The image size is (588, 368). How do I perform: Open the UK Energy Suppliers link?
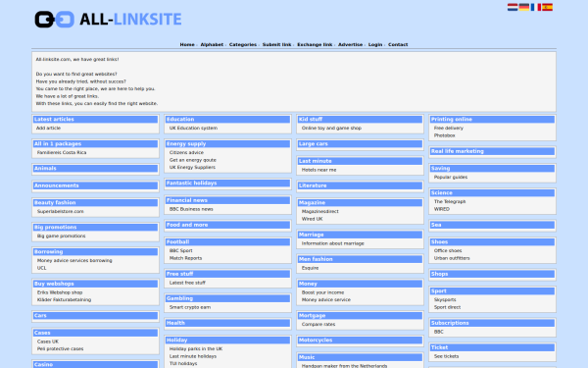click(x=192, y=168)
